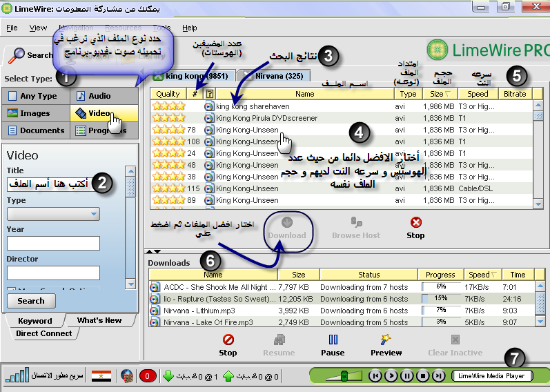The width and height of the screenshot is (550, 392).
Task: Select Nirvana - Lake Of Fire.mp3 download
Action: (342, 322)
